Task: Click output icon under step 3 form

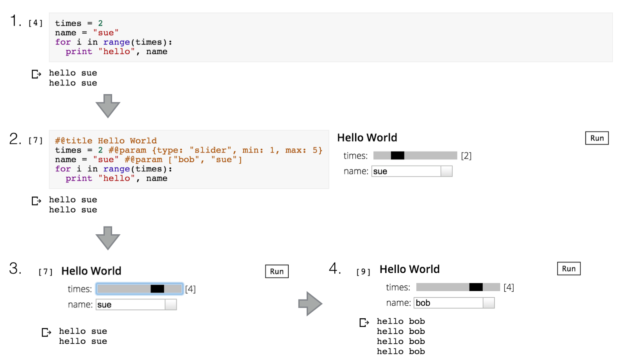Action: point(46,332)
